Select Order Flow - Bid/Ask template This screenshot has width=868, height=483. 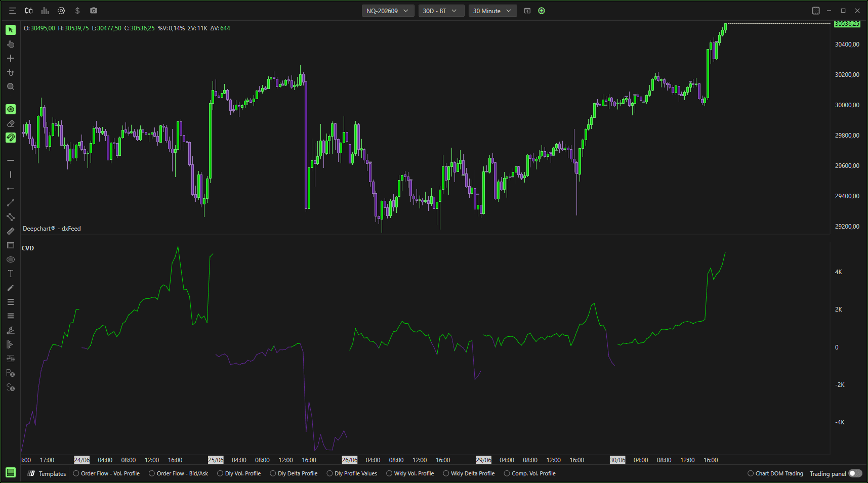[179, 473]
